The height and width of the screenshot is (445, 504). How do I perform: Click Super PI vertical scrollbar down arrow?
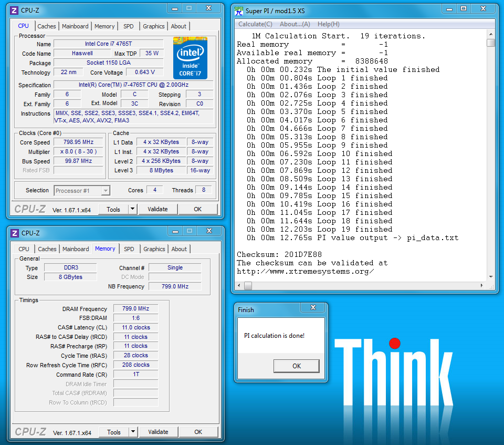coord(490,277)
